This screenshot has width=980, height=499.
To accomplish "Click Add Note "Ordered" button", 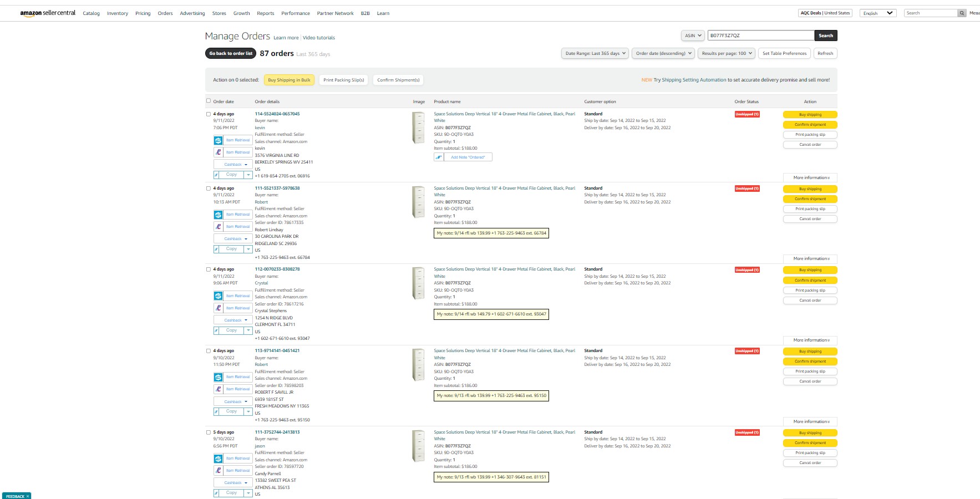I will pos(468,157).
